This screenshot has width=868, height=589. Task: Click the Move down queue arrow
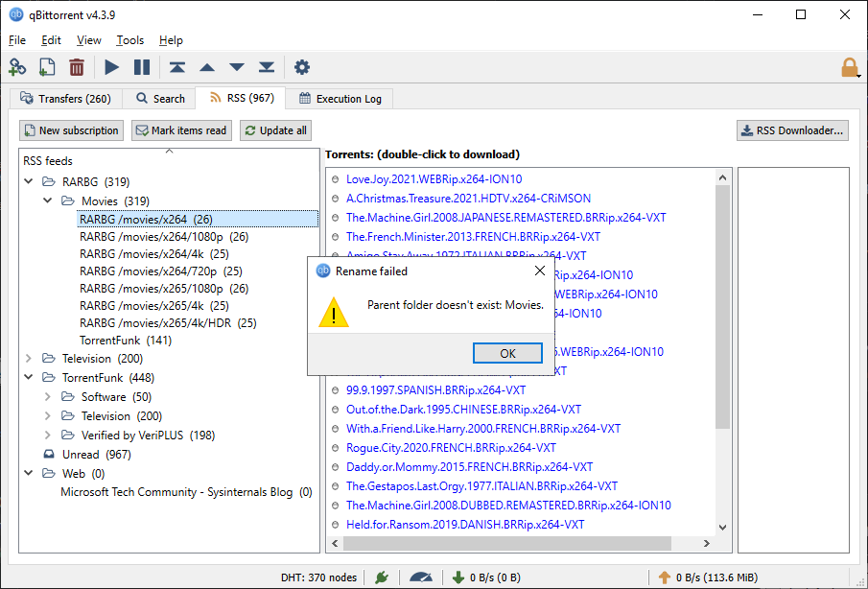237,67
